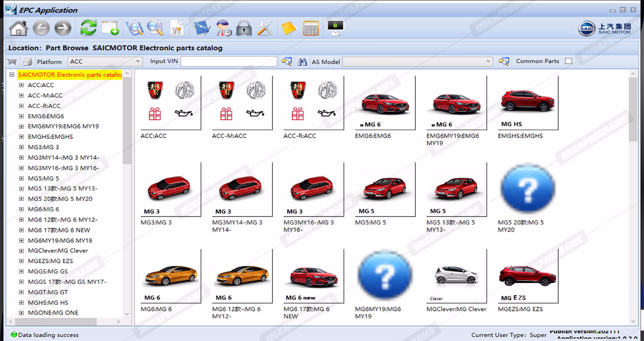Open the EMG6:EMG6 car thumbnail

(385, 103)
